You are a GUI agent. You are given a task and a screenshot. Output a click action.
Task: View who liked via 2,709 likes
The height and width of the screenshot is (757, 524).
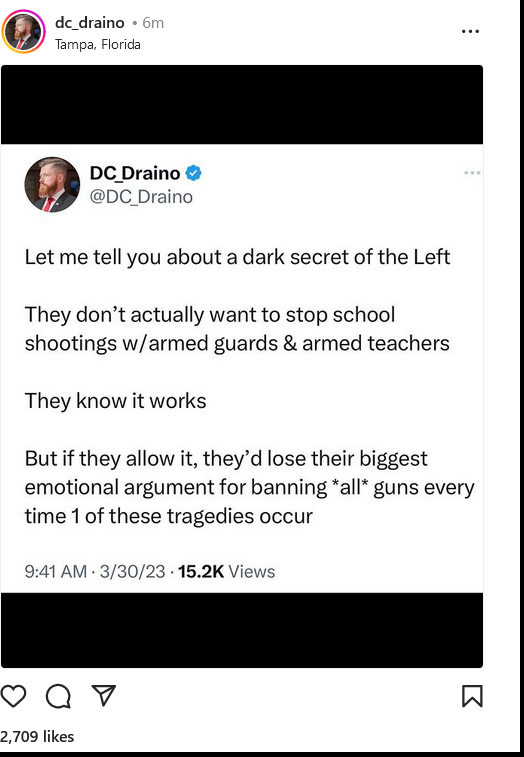tap(37, 736)
